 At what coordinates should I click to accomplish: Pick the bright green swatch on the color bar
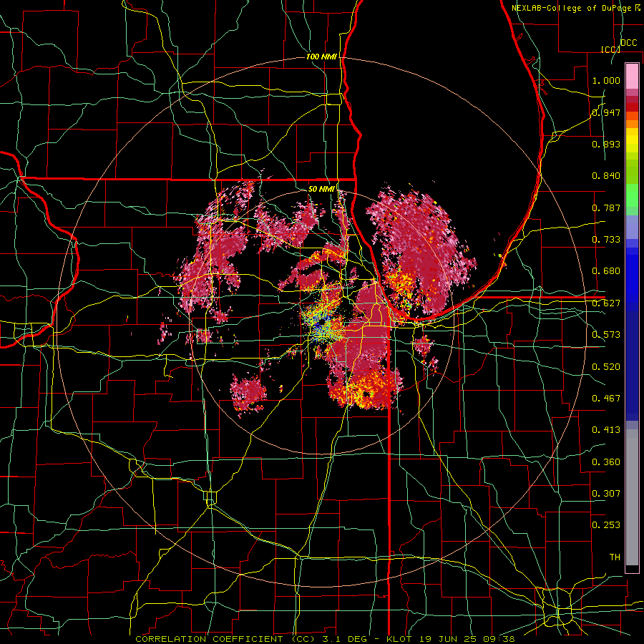pyautogui.click(x=632, y=195)
